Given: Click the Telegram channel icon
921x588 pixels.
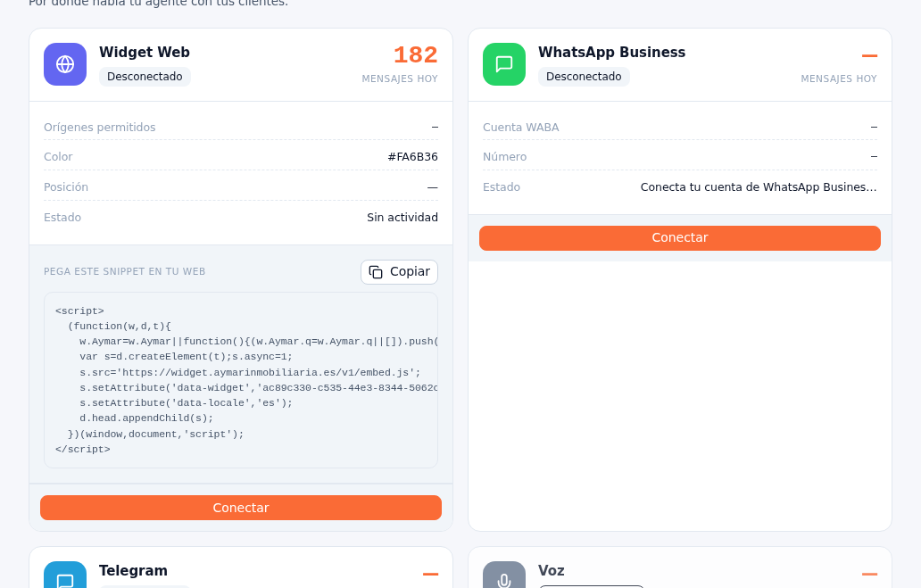Looking at the screenshot, I should point(65,575).
